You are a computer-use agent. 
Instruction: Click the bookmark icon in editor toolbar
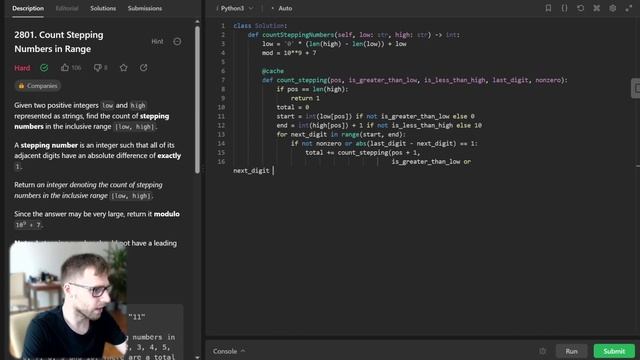click(x=548, y=8)
